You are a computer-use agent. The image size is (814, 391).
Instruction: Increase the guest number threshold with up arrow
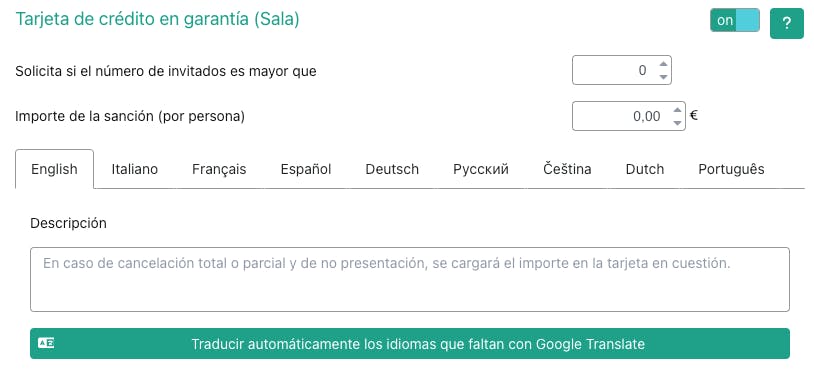tap(663, 64)
